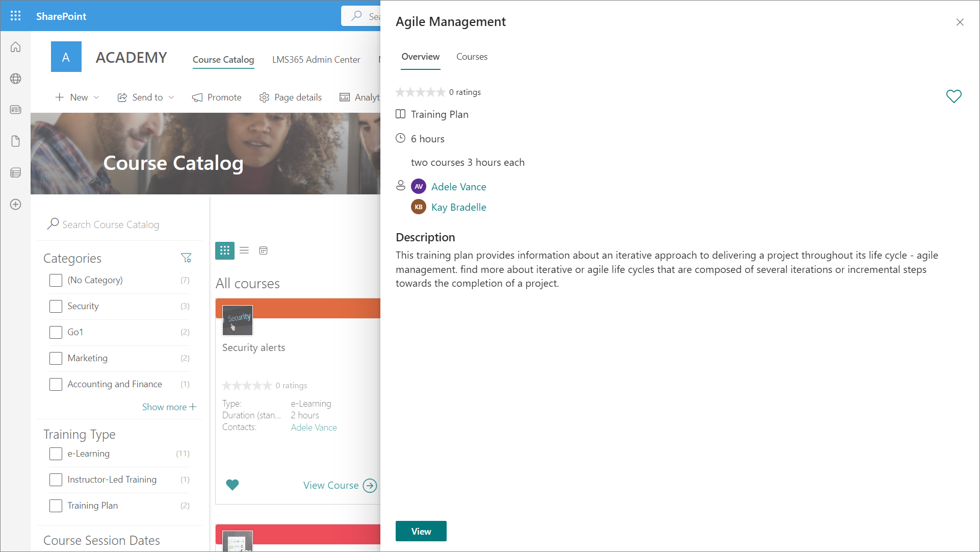The width and height of the screenshot is (980, 552).
Task: Add Agile Management to favorites heart
Action: pos(953,96)
